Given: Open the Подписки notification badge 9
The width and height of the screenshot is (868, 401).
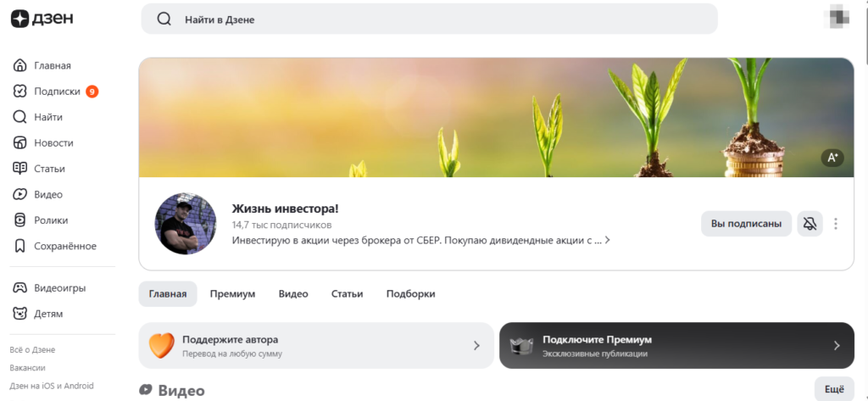Looking at the screenshot, I should click(x=92, y=92).
